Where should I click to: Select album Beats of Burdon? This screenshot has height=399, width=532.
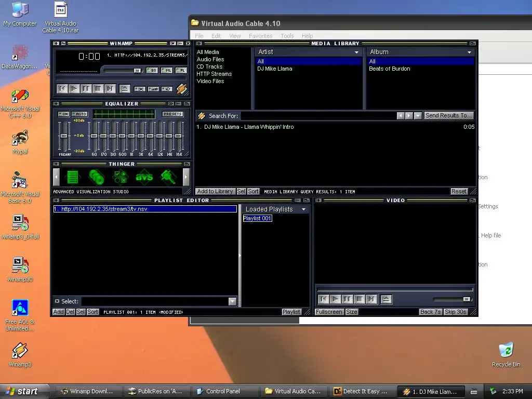pos(389,69)
